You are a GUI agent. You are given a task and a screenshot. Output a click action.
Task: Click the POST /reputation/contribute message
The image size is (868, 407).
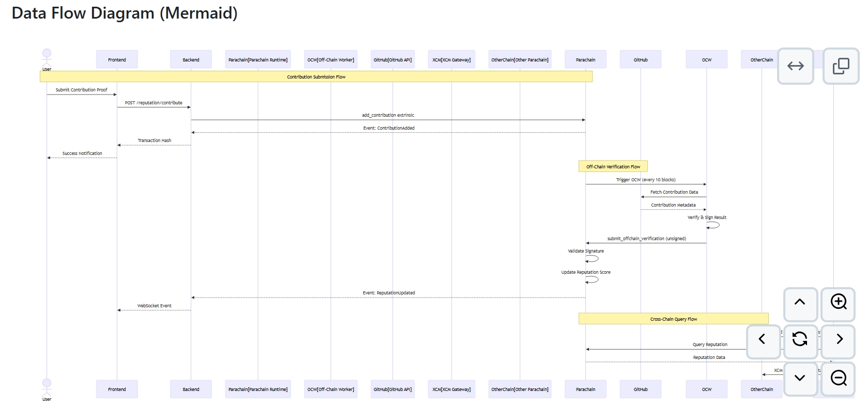pos(153,103)
